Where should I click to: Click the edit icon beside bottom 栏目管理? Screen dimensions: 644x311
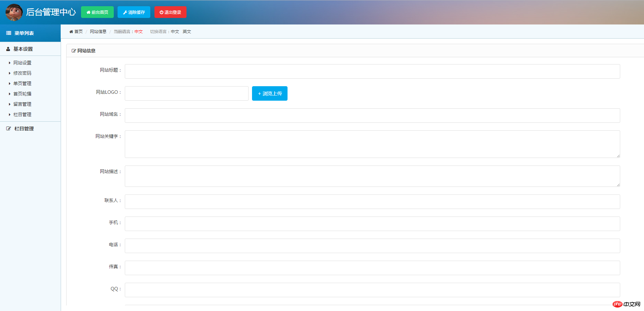point(9,129)
